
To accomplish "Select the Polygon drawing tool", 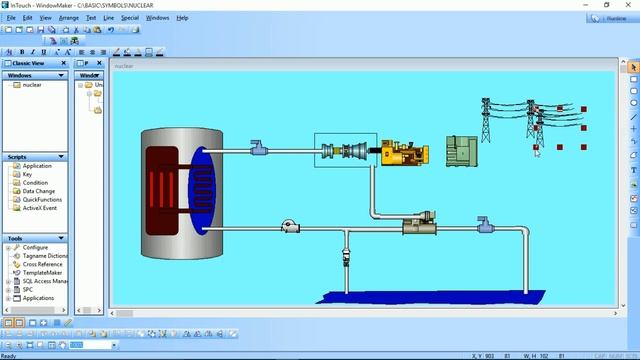I will click(633, 155).
